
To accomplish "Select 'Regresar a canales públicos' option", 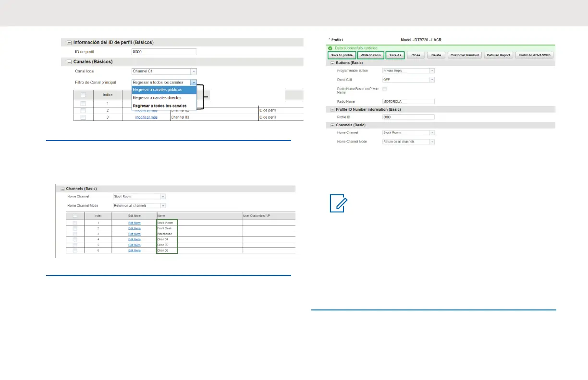I will click(x=164, y=90).
